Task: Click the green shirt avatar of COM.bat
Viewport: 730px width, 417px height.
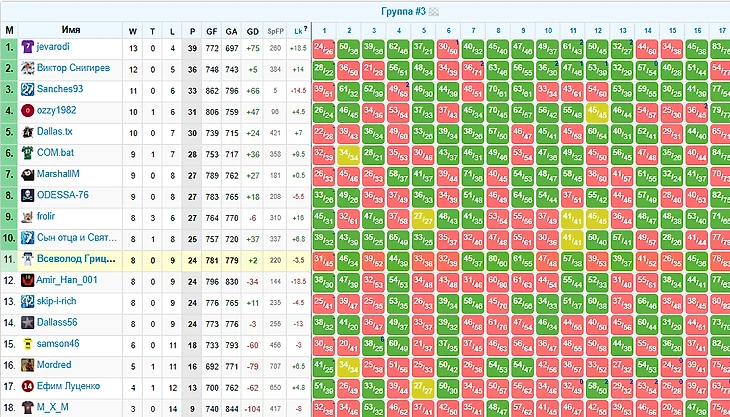Action: [27, 153]
